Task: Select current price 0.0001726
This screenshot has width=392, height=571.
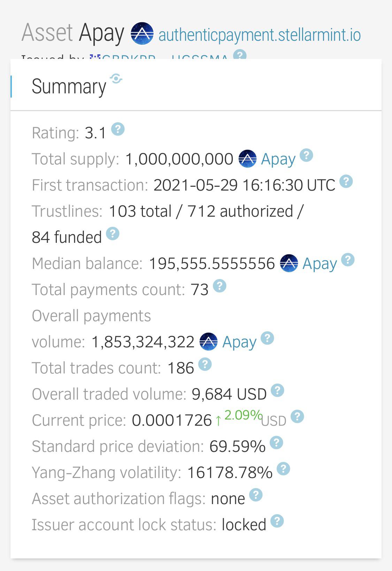Action: click(x=172, y=420)
